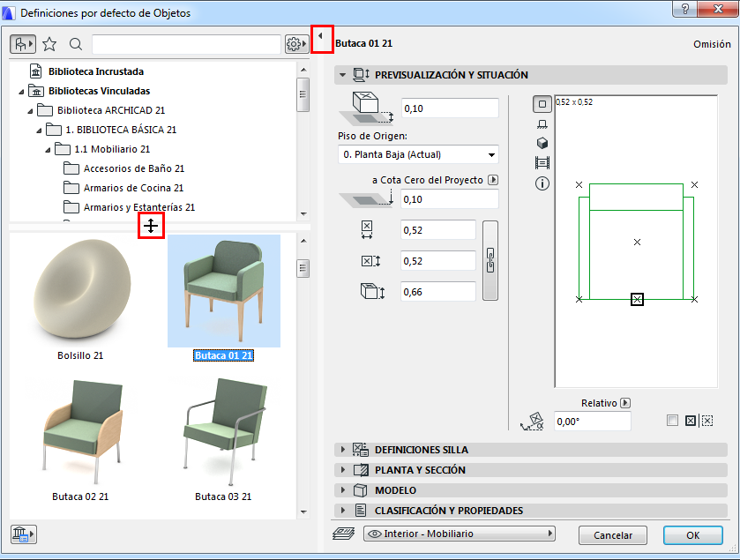The height and width of the screenshot is (560, 740).
Task: Click the top elevation 0,10 field
Action: click(450, 108)
